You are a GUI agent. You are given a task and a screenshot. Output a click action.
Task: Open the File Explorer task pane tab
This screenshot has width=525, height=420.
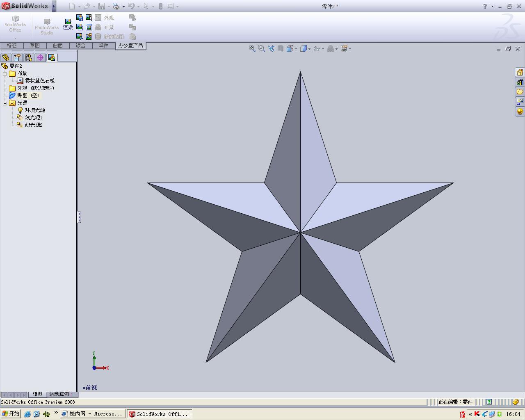coord(520,92)
